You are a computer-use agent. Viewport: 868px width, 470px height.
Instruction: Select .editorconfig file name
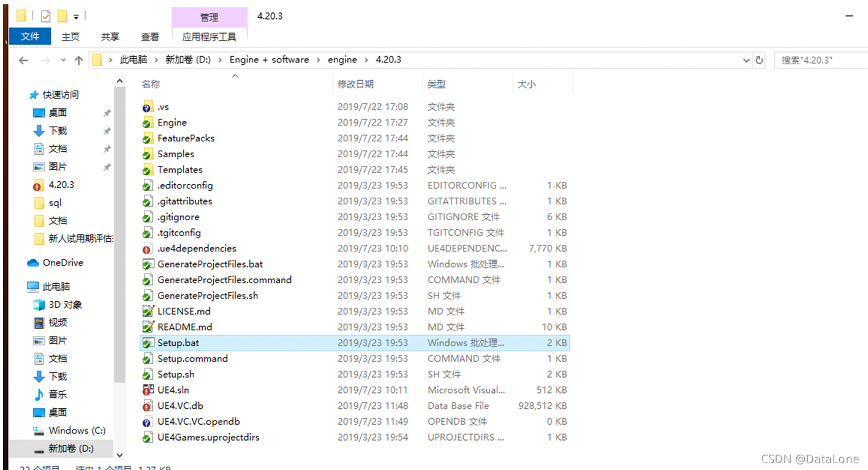(x=185, y=185)
